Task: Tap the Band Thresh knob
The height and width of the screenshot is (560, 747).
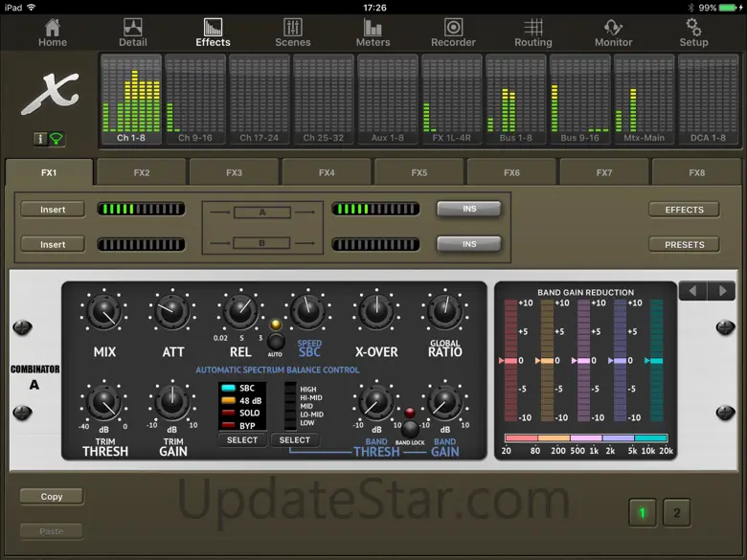Action: tap(376, 403)
